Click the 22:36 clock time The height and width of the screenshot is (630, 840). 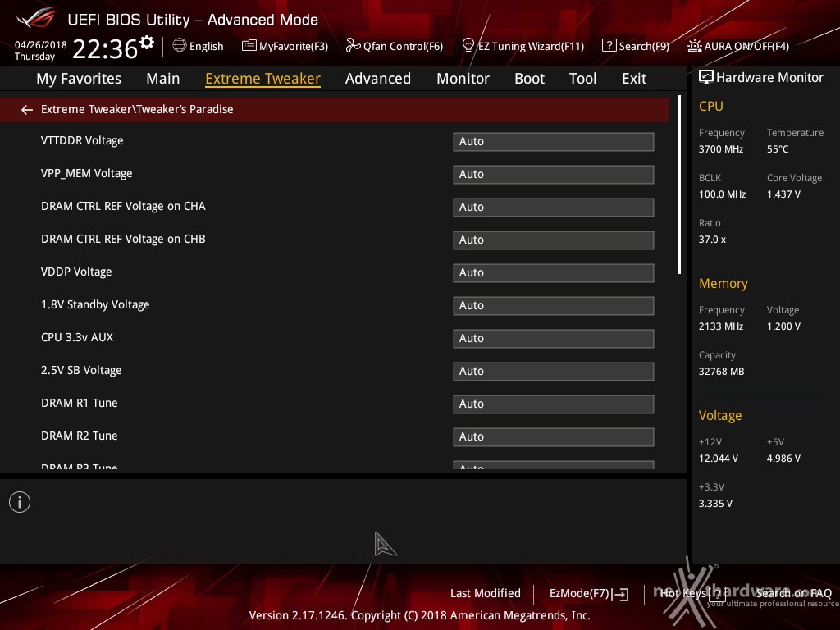pyautogui.click(x=105, y=48)
